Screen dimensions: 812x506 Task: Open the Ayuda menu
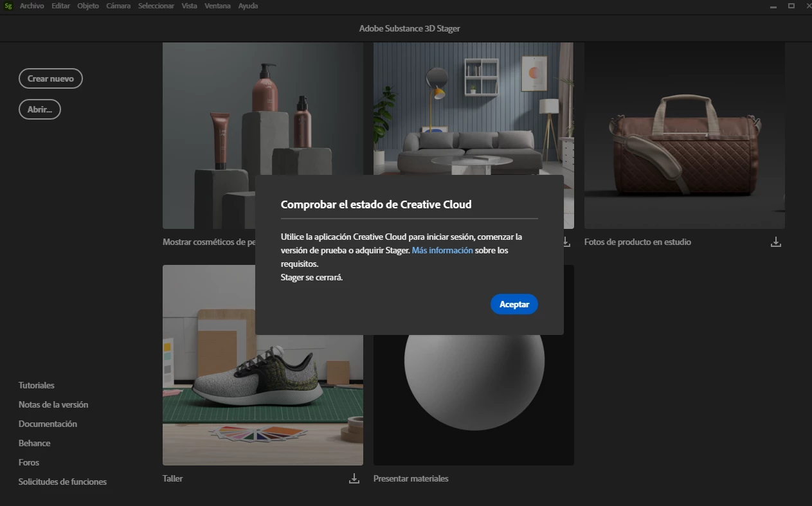[x=248, y=6]
